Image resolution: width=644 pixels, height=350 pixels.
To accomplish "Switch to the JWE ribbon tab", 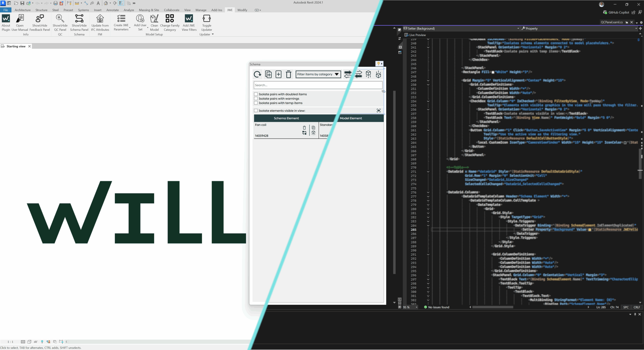I will click(x=229, y=10).
